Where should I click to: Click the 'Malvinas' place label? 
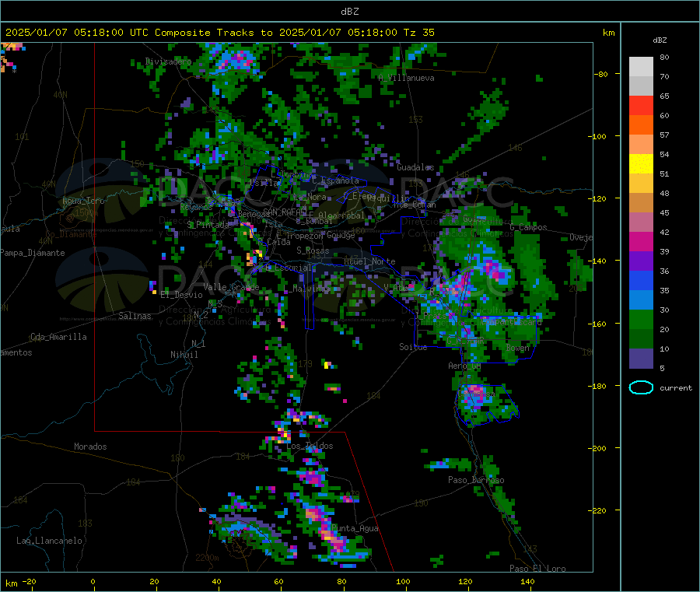(308, 289)
